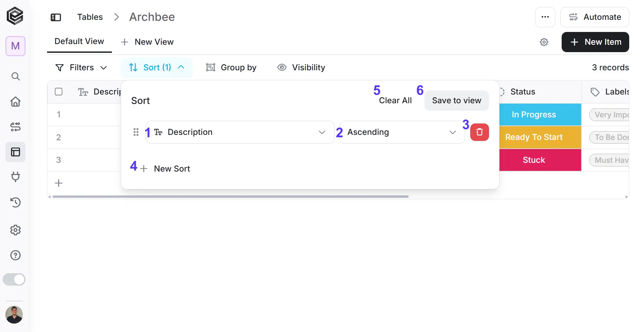Image resolution: width=644 pixels, height=332 pixels.
Task: Open history clock icon in the sidebar
Action: point(15,202)
